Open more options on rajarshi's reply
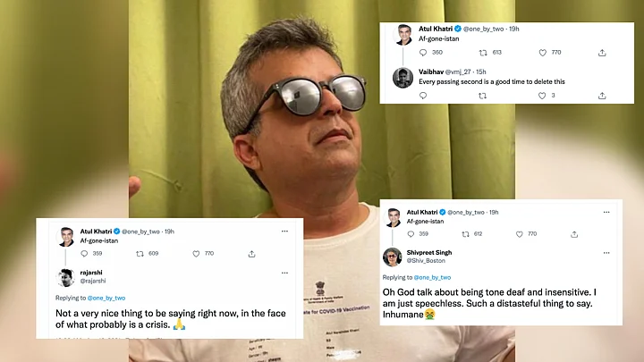 click(x=284, y=273)
